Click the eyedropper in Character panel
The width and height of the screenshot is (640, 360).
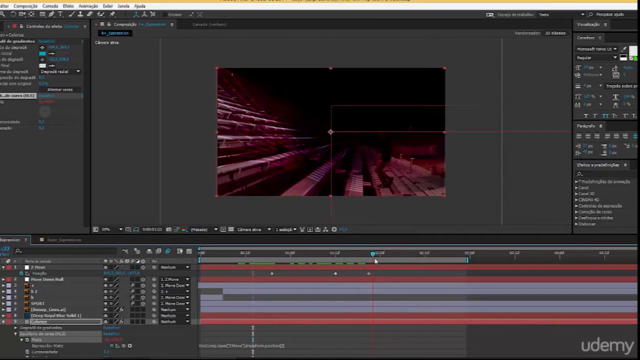624,49
